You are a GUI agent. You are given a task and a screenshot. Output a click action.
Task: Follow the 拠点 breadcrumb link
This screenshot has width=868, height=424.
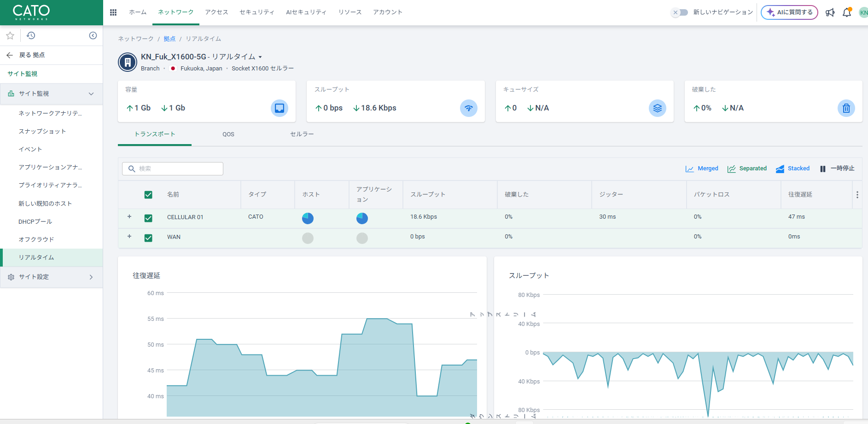point(169,39)
